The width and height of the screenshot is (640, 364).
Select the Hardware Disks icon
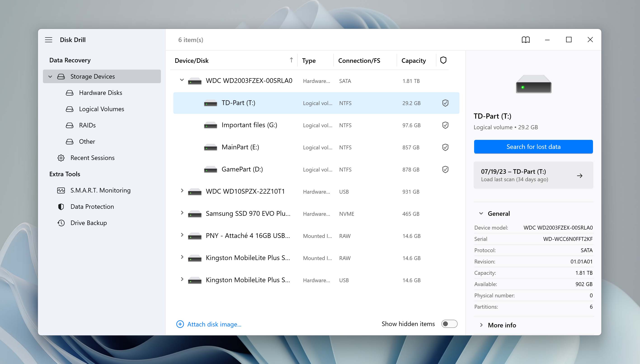pyautogui.click(x=70, y=93)
